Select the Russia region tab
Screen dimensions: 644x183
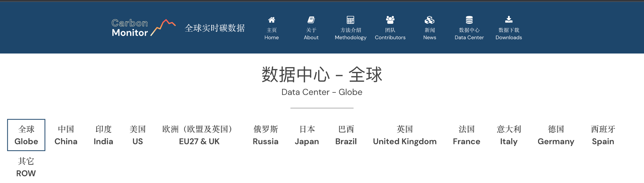[266, 135]
